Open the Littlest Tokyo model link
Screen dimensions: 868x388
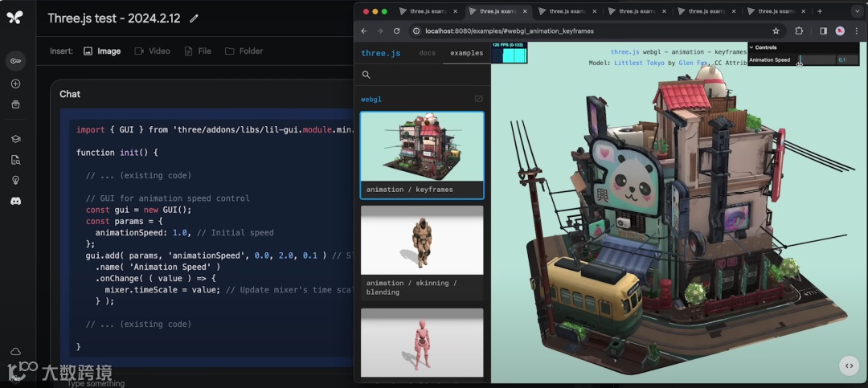[x=640, y=63]
